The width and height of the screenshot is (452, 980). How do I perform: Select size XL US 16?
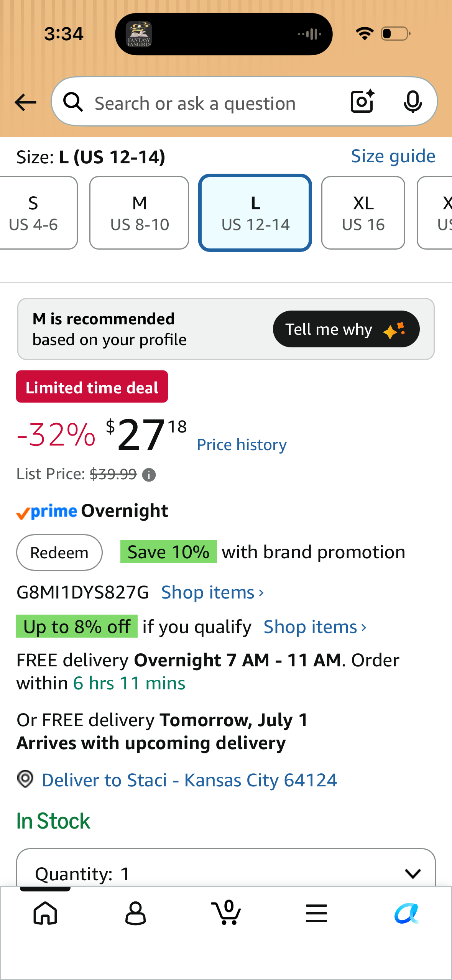point(363,213)
